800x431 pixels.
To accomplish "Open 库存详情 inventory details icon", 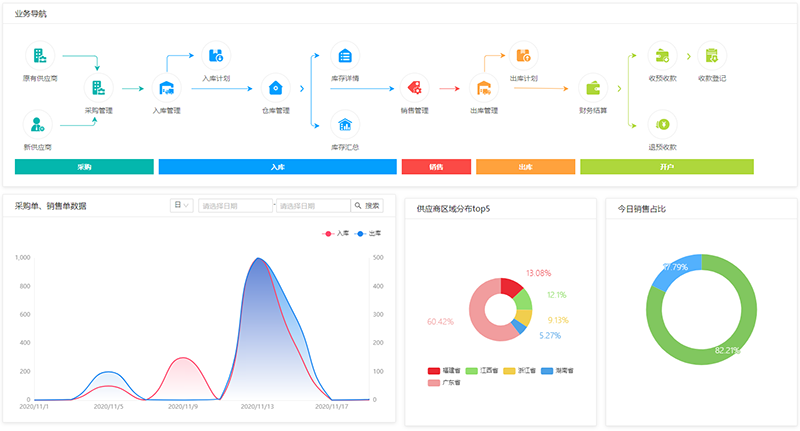I will tap(345, 55).
